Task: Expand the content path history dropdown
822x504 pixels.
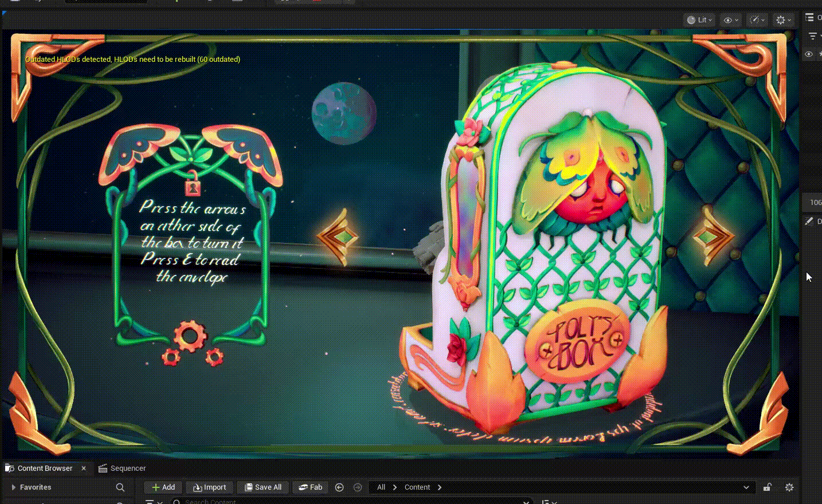Action: [746, 487]
